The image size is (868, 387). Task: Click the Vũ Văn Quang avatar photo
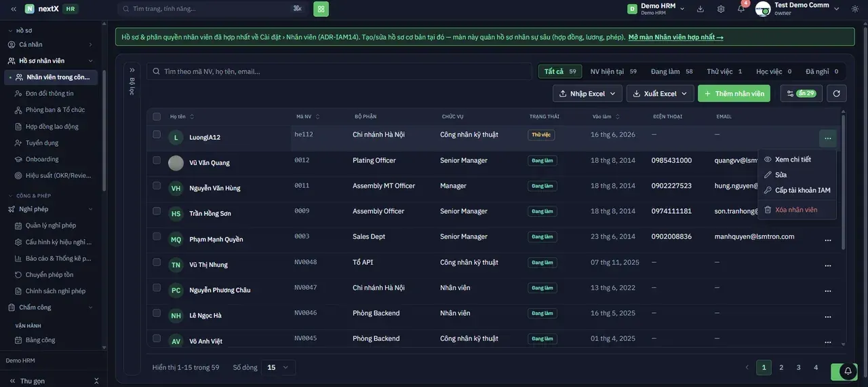(x=176, y=163)
